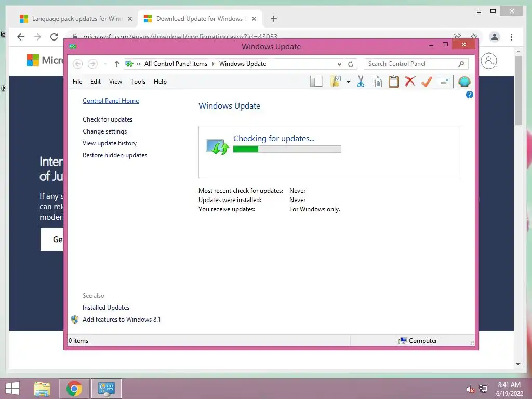Click the muted volume tray icon
This screenshot has width=532, height=399.
pos(470,389)
